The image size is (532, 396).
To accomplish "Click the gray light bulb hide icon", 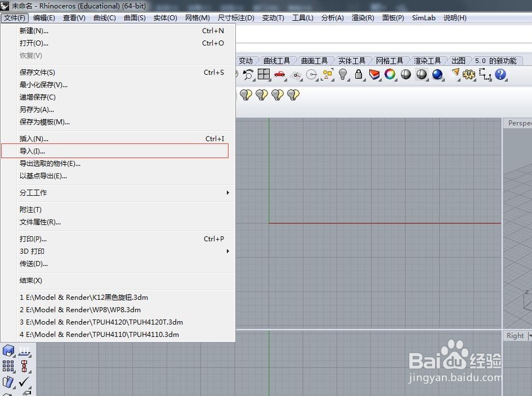I will pos(343,74).
